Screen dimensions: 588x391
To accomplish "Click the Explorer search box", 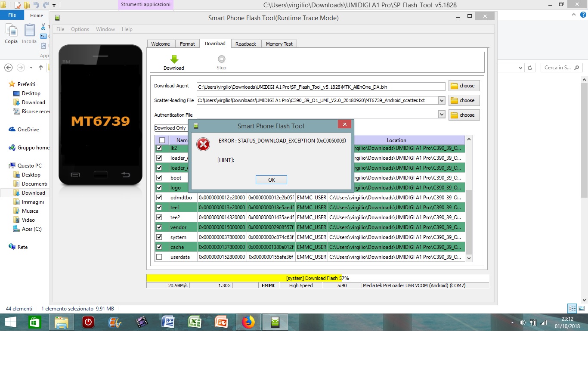I will coord(561,68).
